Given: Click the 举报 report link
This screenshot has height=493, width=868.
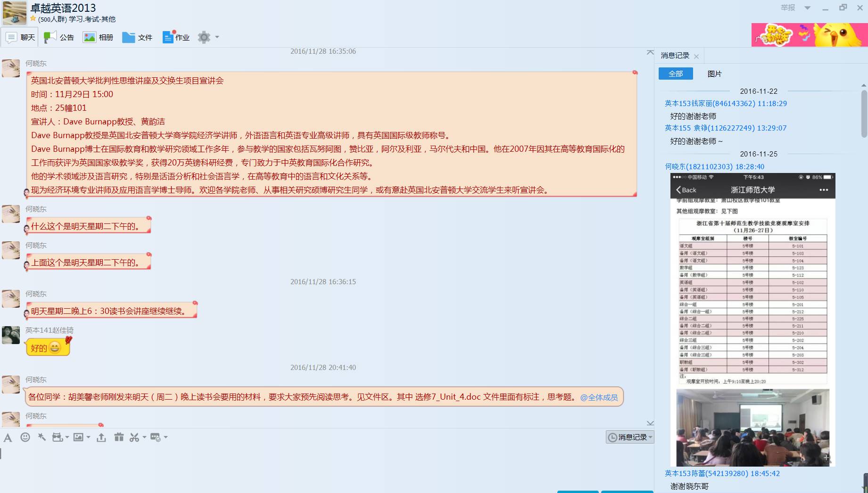Looking at the screenshot, I should pyautogui.click(x=787, y=8).
